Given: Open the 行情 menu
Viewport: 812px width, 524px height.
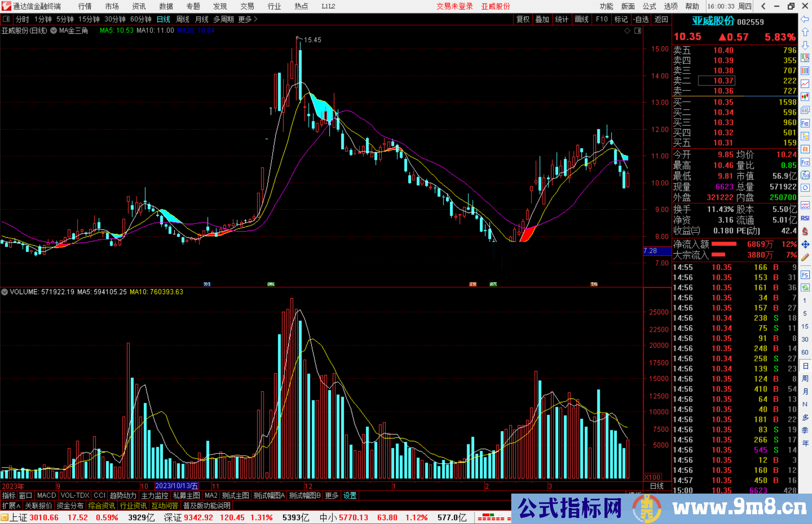Looking at the screenshot, I should click(85, 6).
